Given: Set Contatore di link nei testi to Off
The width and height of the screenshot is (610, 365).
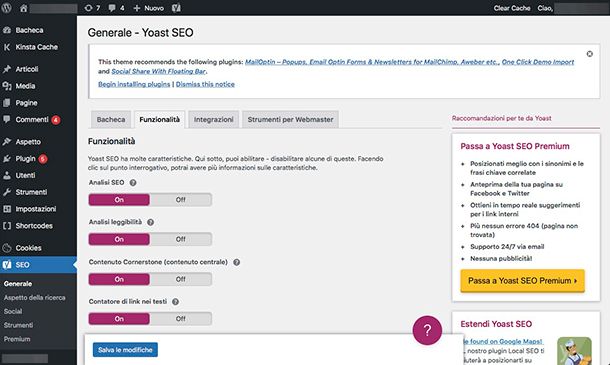Looking at the screenshot, I should (x=181, y=319).
